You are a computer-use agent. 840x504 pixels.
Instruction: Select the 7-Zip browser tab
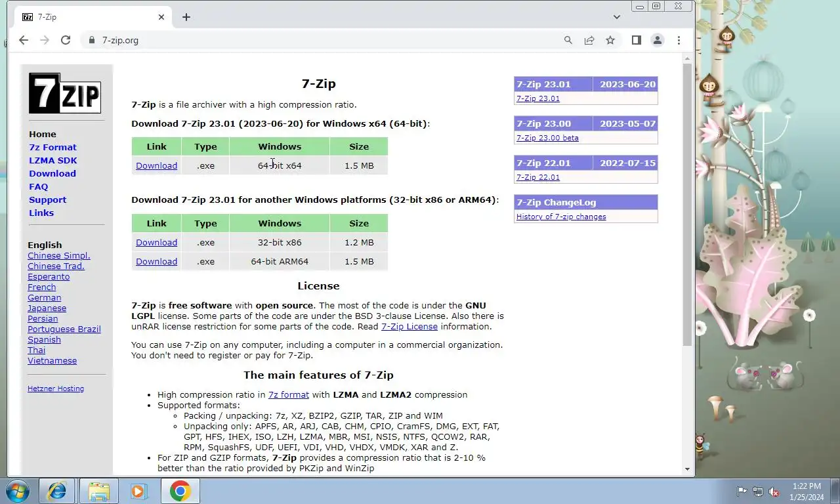point(92,17)
